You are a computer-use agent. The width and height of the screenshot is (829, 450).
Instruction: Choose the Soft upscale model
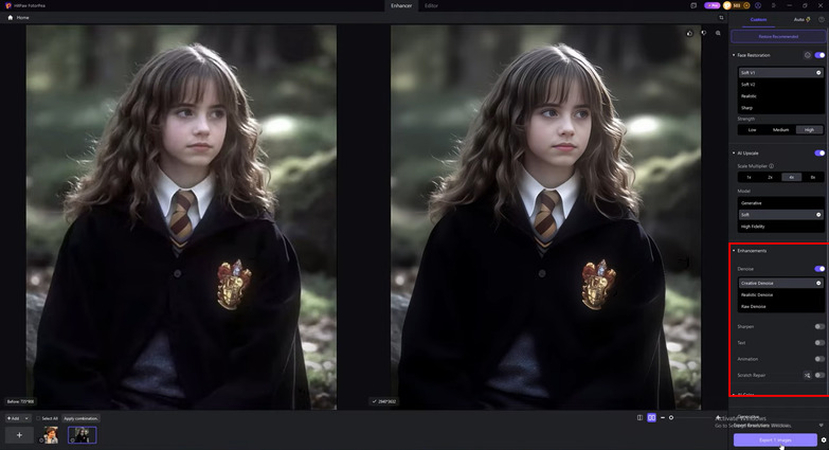[781, 215]
